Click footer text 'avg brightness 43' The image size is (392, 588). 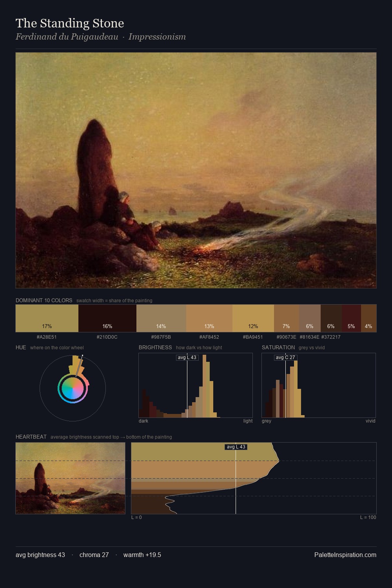40,555
